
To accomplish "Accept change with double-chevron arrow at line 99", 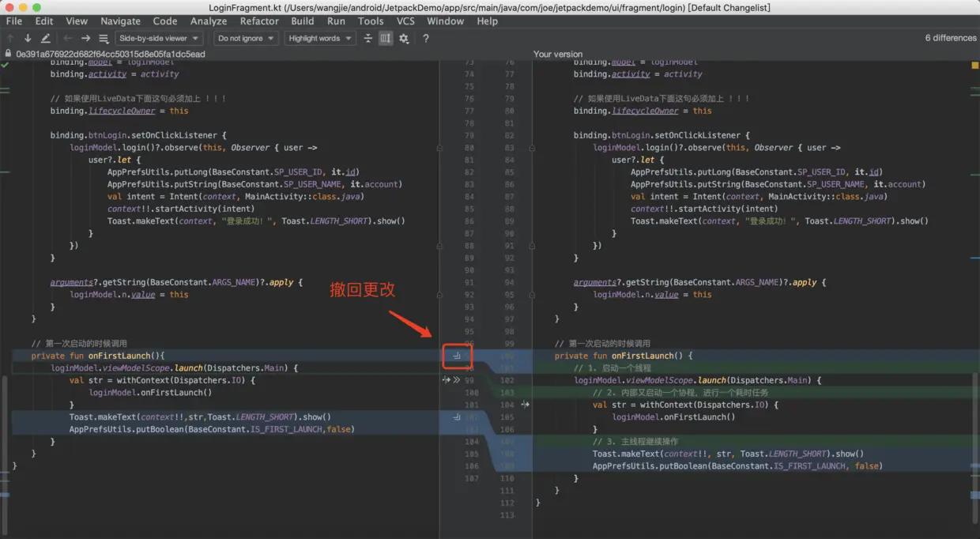I will (457, 380).
